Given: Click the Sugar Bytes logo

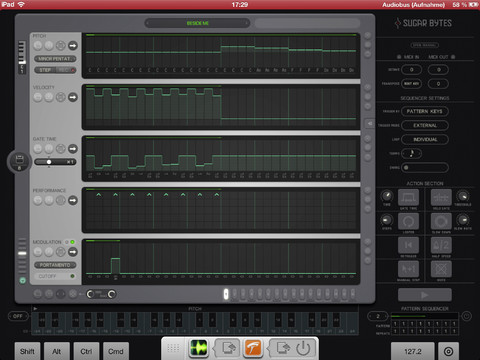Looking at the screenshot, I should pos(423,23).
